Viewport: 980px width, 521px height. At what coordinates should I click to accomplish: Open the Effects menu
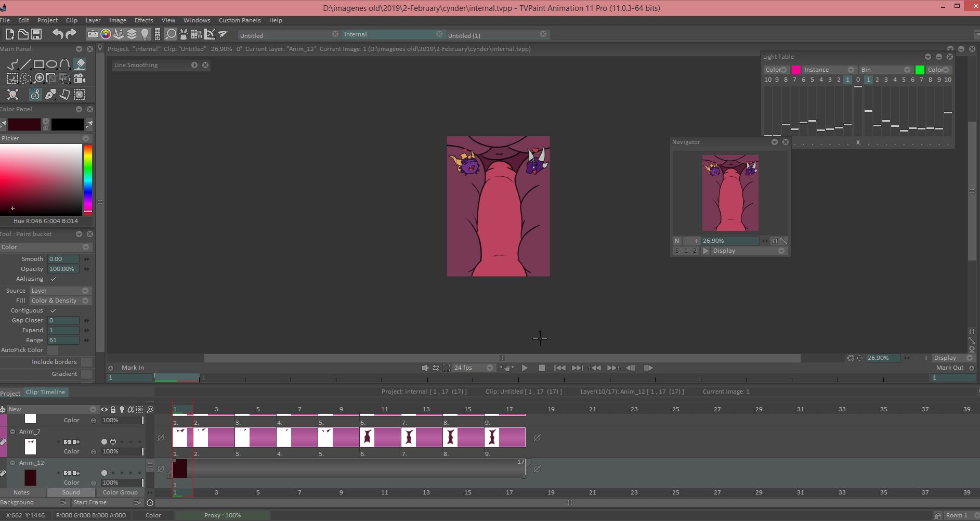coord(143,20)
